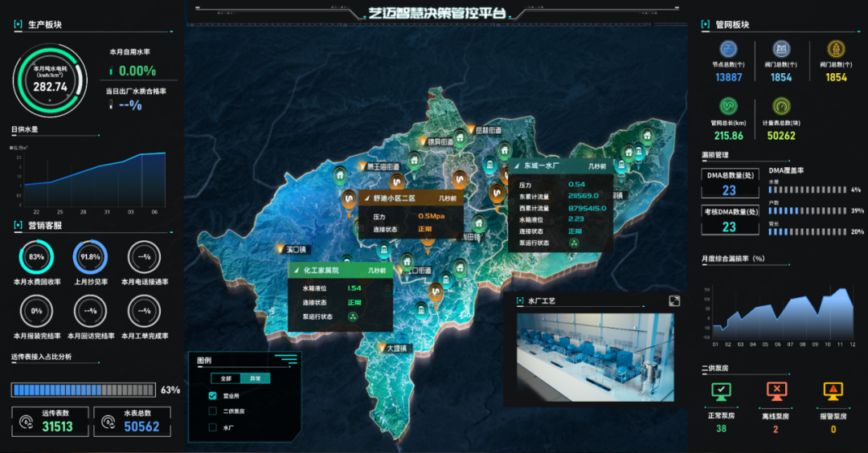Image resolution: width=868 pixels, height=453 pixels.
Task: Switch legend to the 全部 tab
Action: click(226, 378)
